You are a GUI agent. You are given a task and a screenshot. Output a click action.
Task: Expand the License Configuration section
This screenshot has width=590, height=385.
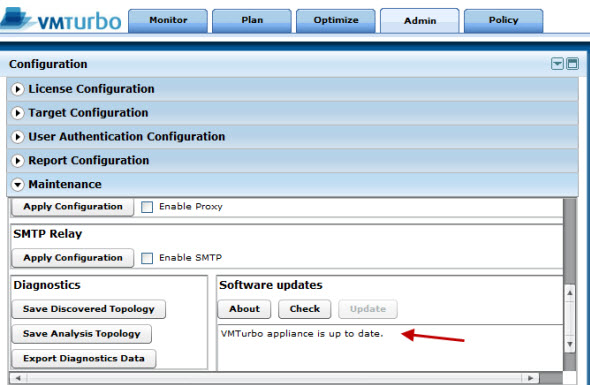pyautogui.click(x=292, y=89)
